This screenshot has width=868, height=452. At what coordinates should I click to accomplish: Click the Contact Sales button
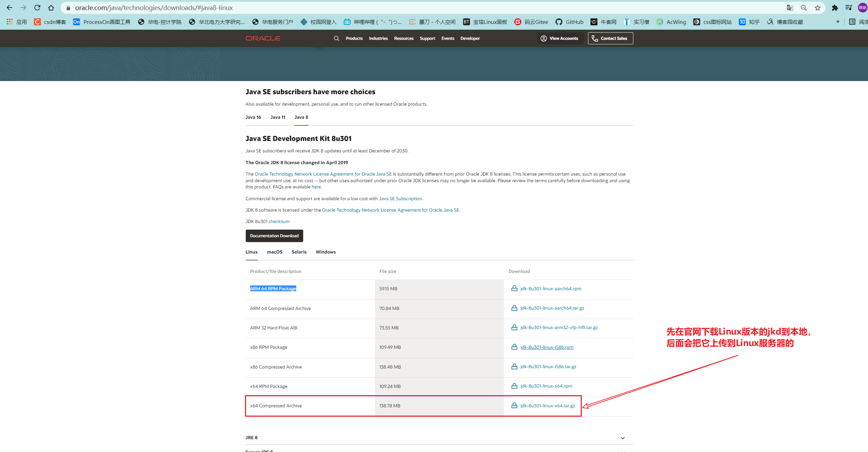click(611, 38)
